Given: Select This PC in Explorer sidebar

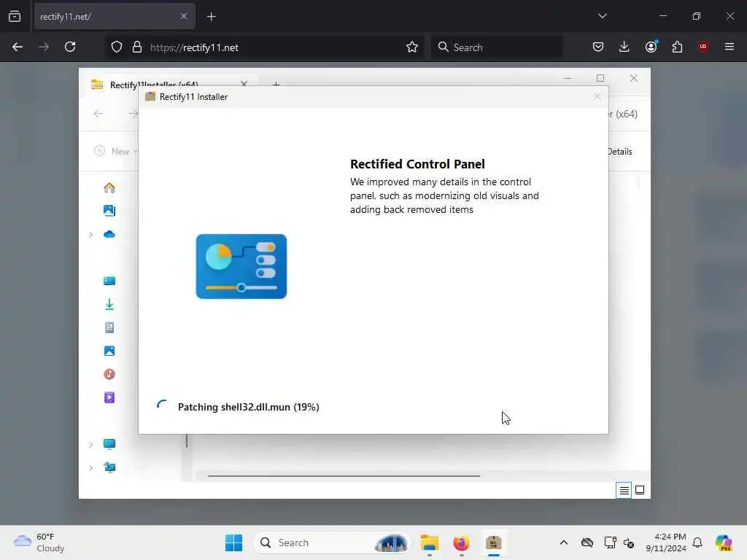Looking at the screenshot, I should (x=109, y=444).
